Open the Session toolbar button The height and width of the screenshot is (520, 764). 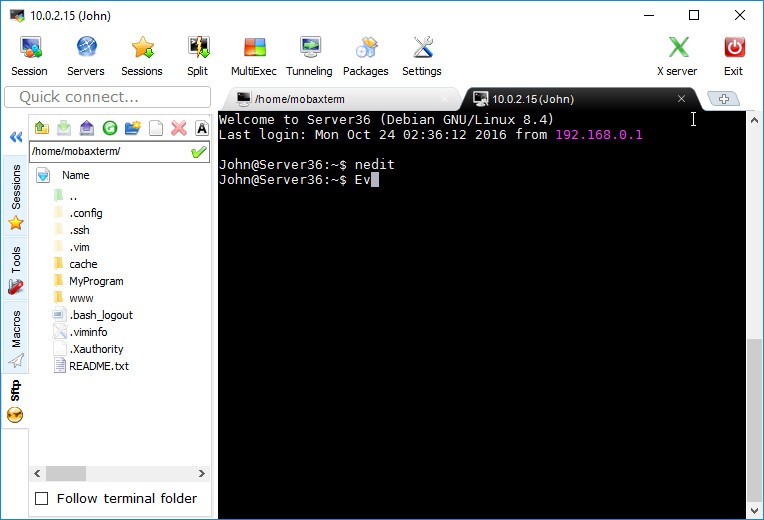click(x=29, y=56)
